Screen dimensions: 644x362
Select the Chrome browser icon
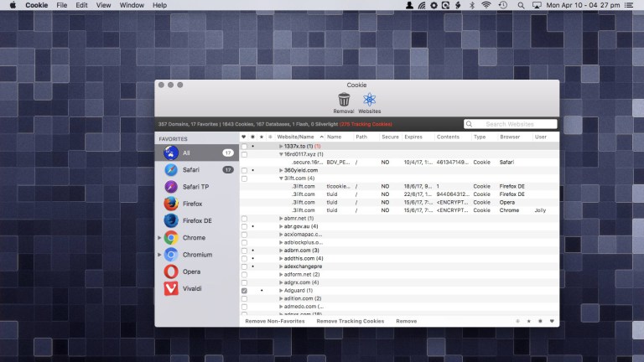tap(171, 238)
